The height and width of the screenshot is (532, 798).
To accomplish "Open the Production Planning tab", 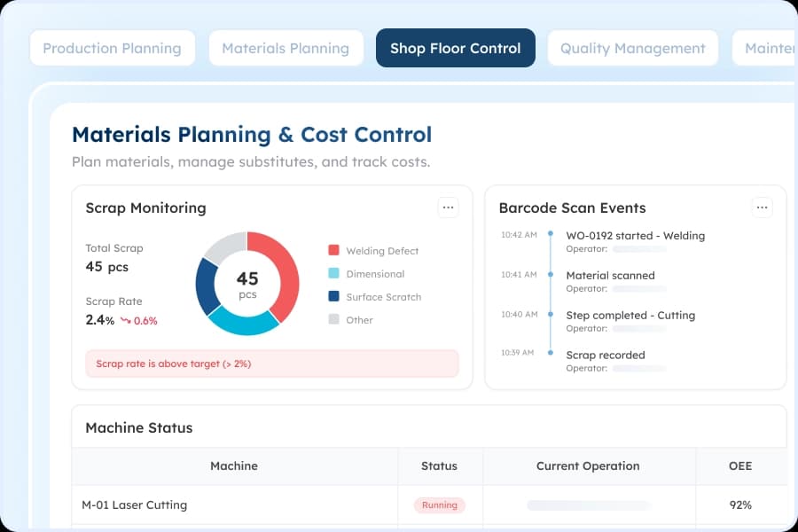I will [x=112, y=49].
